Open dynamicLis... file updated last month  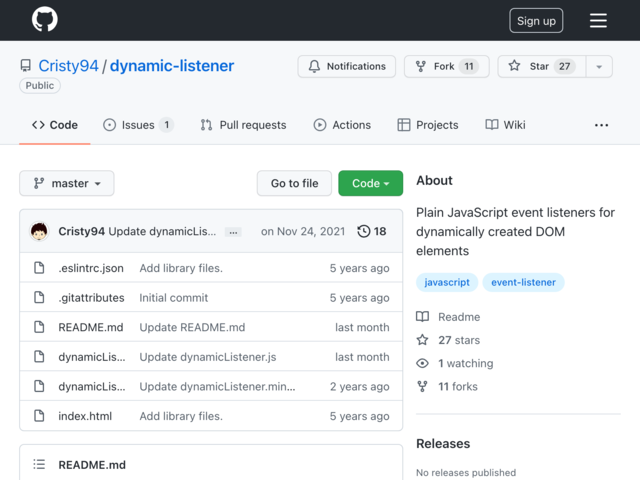tap(92, 357)
